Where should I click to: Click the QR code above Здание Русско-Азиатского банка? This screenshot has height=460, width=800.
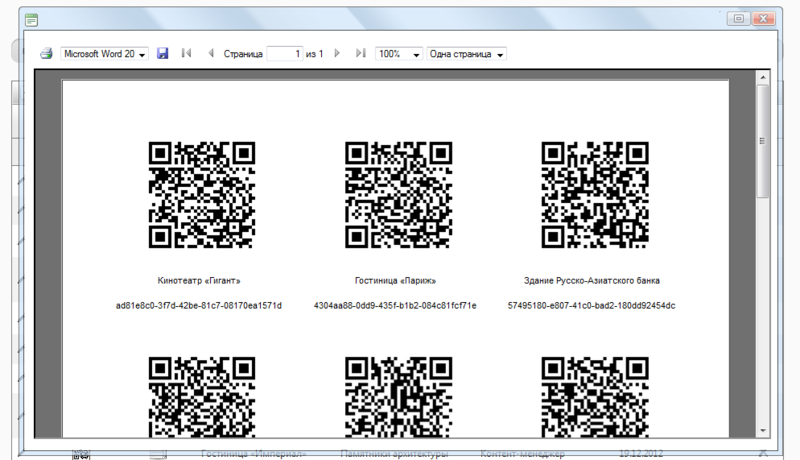[x=595, y=195]
